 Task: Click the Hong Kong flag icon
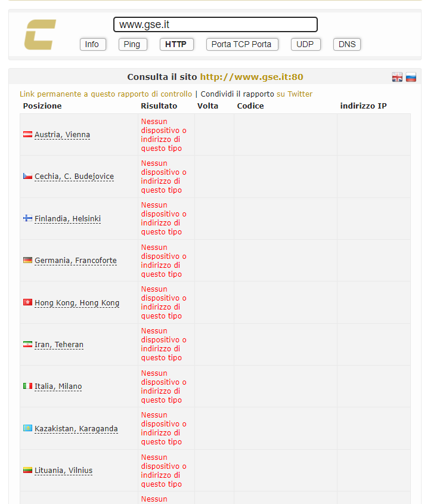click(x=27, y=303)
